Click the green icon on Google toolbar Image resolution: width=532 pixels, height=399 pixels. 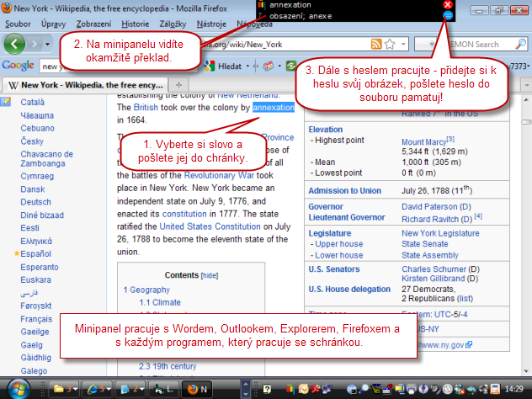pyautogui.click(x=291, y=66)
